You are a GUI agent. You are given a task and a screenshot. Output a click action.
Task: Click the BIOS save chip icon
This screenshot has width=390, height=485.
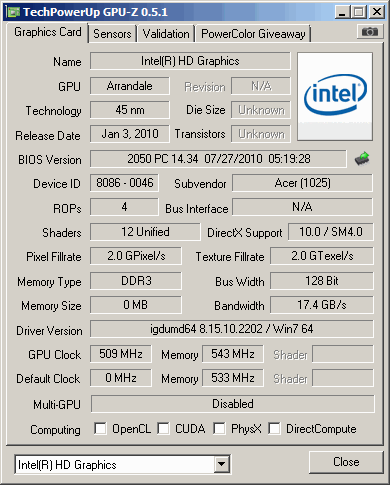(x=362, y=159)
